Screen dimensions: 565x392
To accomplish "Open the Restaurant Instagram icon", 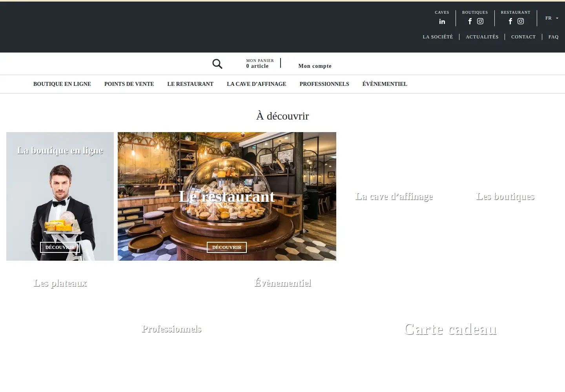I will pyautogui.click(x=521, y=21).
